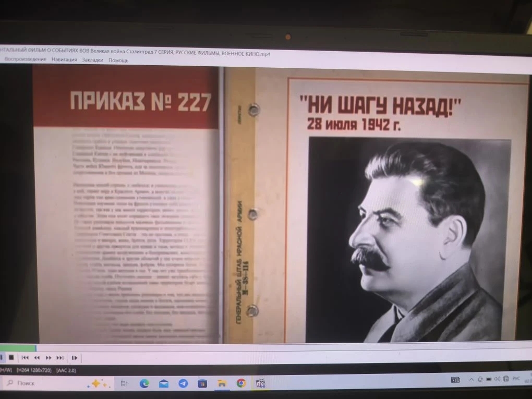Image resolution: width=532 pixels, height=399 pixels.
Task: Open Task View from the taskbar
Action: 124,383
